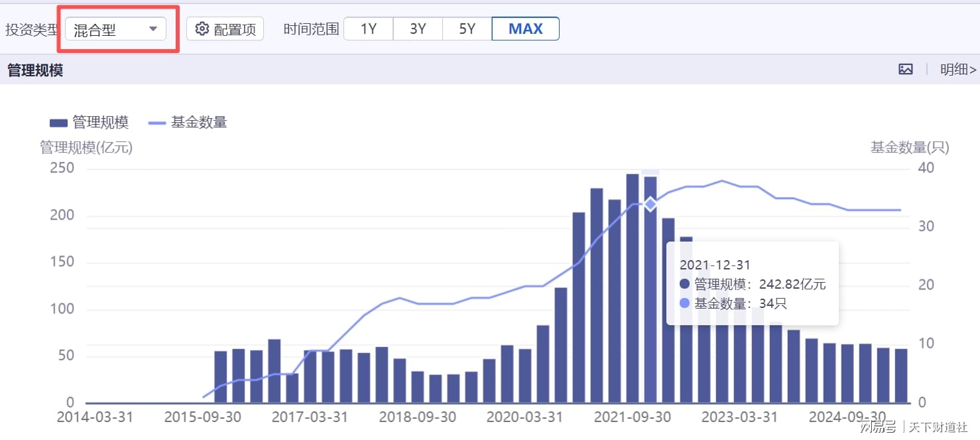Toggle the 基金数量 legend series
The height and width of the screenshot is (440, 980).
coord(188,122)
